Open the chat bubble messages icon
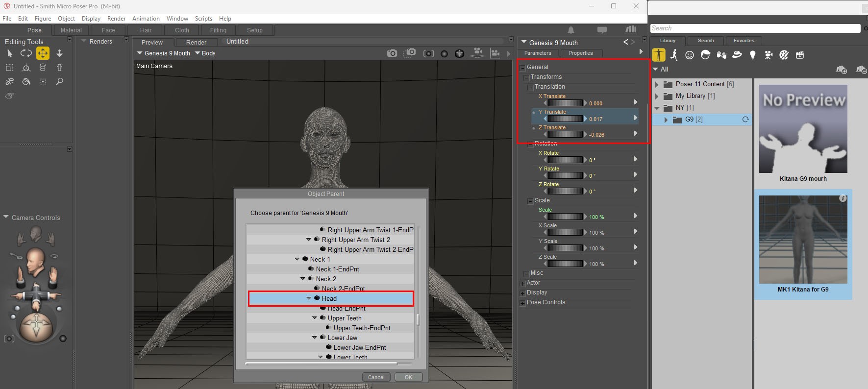This screenshot has width=868, height=389. pos(602,30)
